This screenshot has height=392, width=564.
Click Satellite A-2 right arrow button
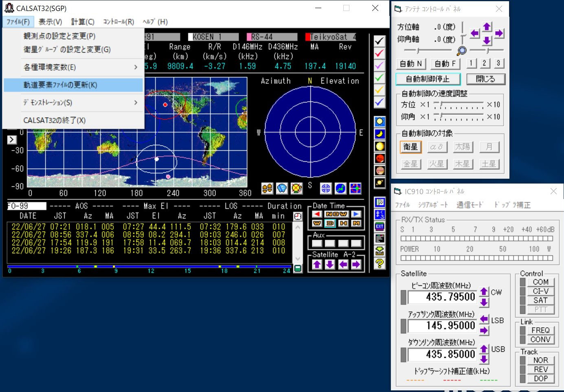(x=356, y=265)
